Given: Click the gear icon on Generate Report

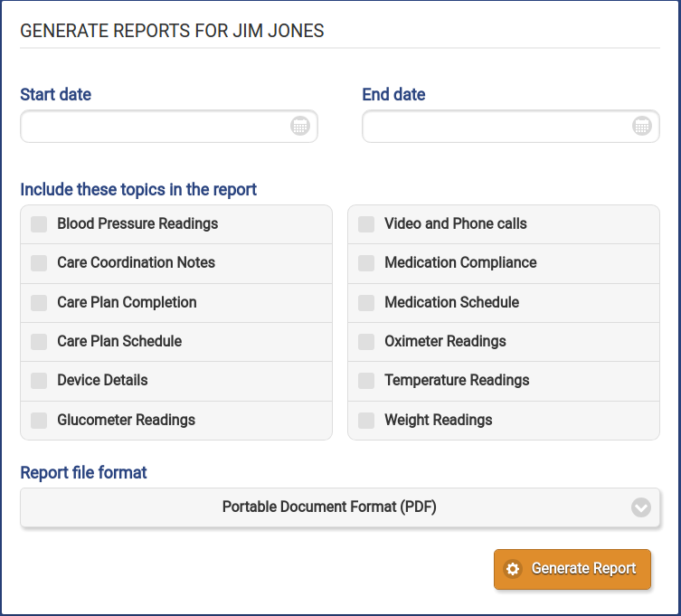Looking at the screenshot, I should tap(513, 569).
